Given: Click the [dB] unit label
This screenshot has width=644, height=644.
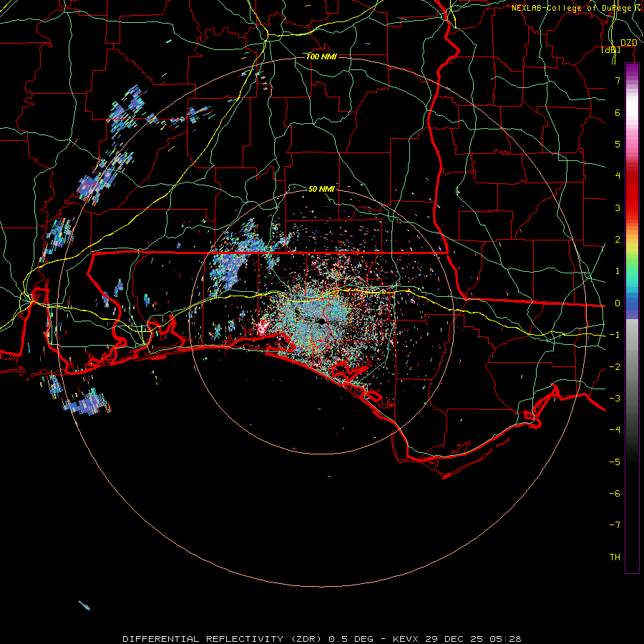Looking at the screenshot, I should click(611, 50).
